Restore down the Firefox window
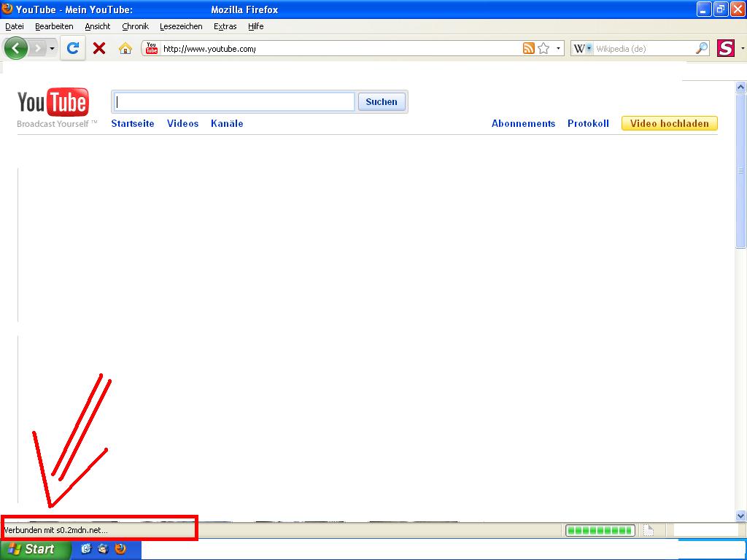 (x=721, y=9)
